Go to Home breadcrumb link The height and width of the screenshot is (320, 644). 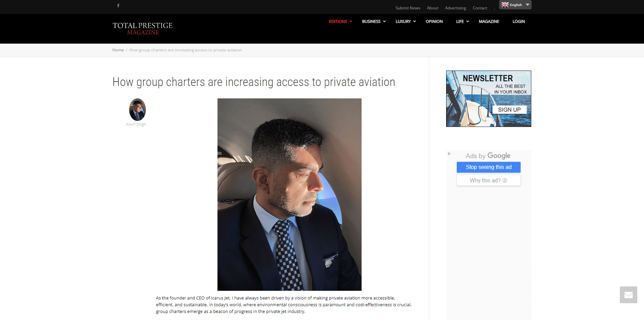click(118, 50)
